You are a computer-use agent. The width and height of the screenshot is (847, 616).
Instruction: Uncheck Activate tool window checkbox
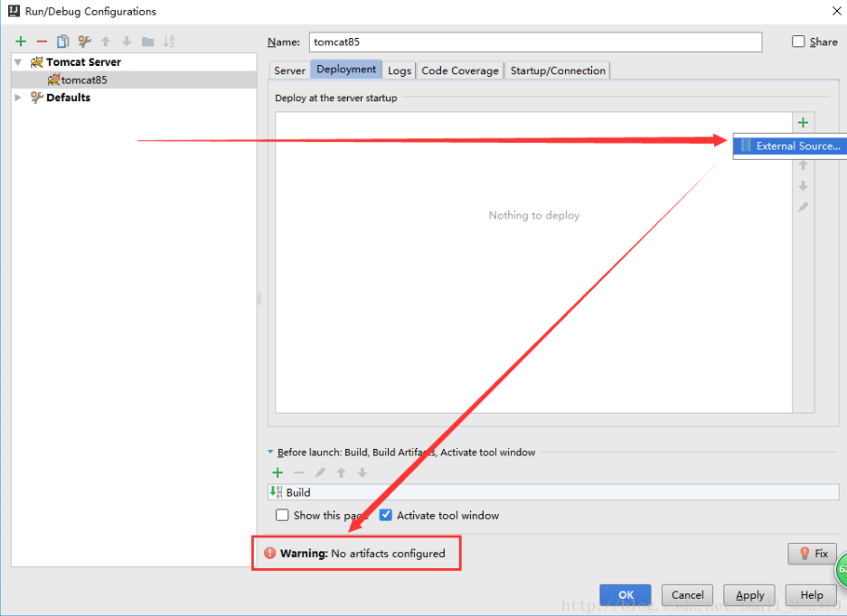pos(385,515)
